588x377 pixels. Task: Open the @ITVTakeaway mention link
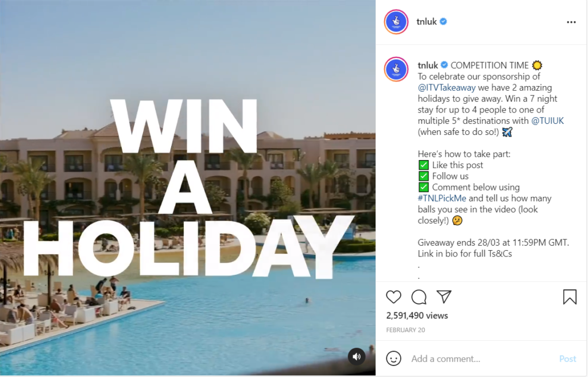coord(447,88)
